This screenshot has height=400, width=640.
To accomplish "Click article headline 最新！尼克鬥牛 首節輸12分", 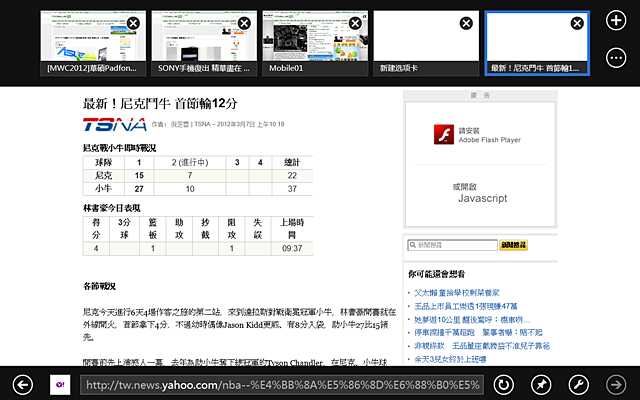I will click(x=160, y=104).
